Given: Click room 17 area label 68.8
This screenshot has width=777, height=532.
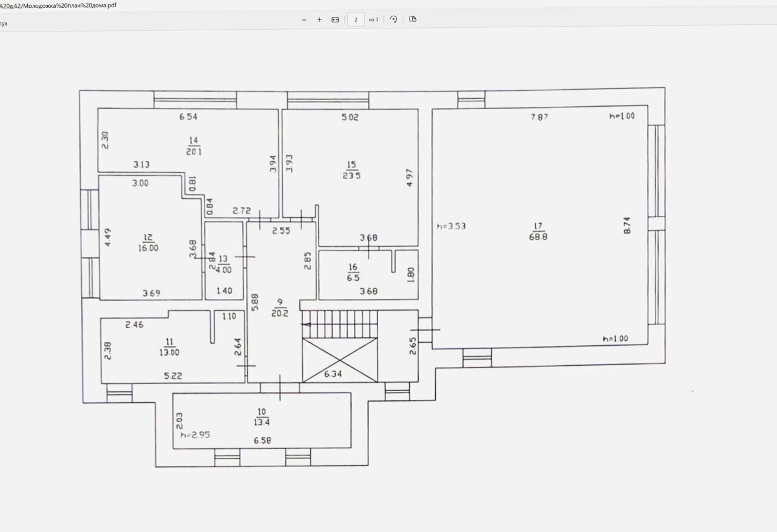Looking at the screenshot, I should (x=538, y=237).
